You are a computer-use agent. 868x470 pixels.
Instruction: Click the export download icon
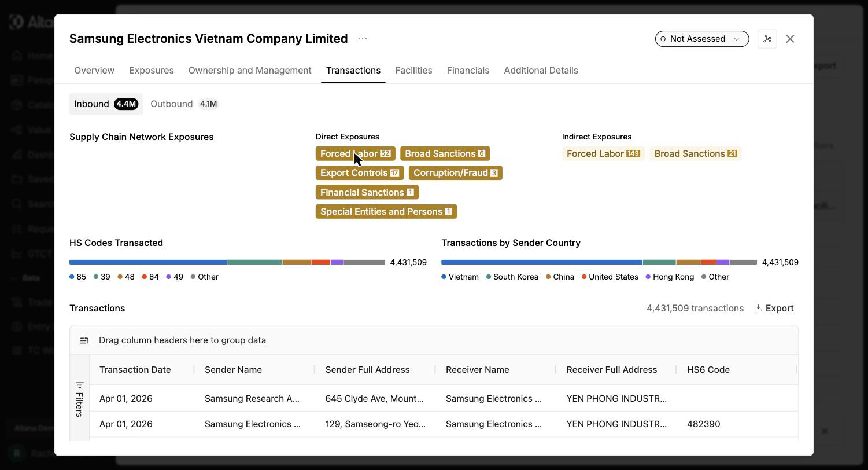coord(758,308)
